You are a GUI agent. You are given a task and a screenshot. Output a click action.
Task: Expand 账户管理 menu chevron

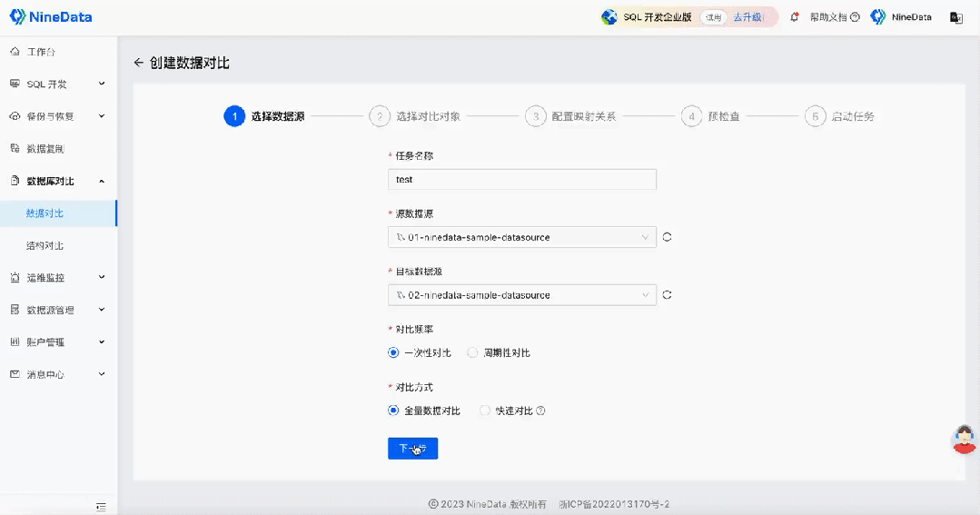102,342
